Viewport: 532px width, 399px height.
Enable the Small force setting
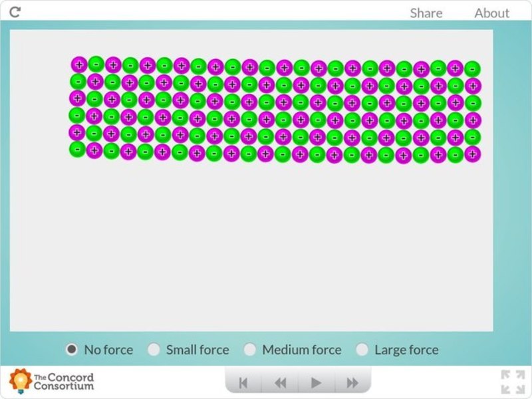click(155, 349)
